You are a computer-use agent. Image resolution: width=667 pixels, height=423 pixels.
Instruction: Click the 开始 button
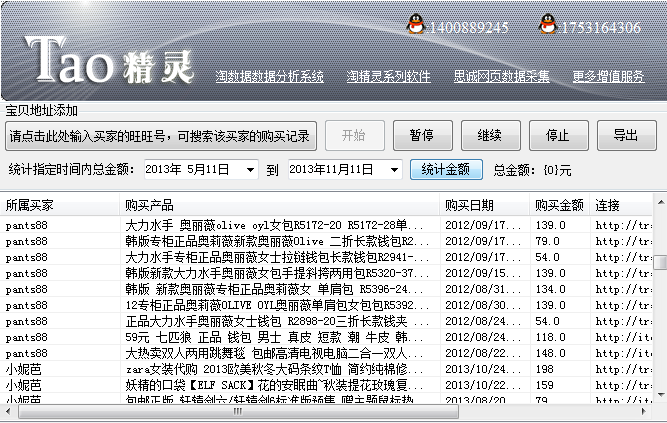coord(355,136)
